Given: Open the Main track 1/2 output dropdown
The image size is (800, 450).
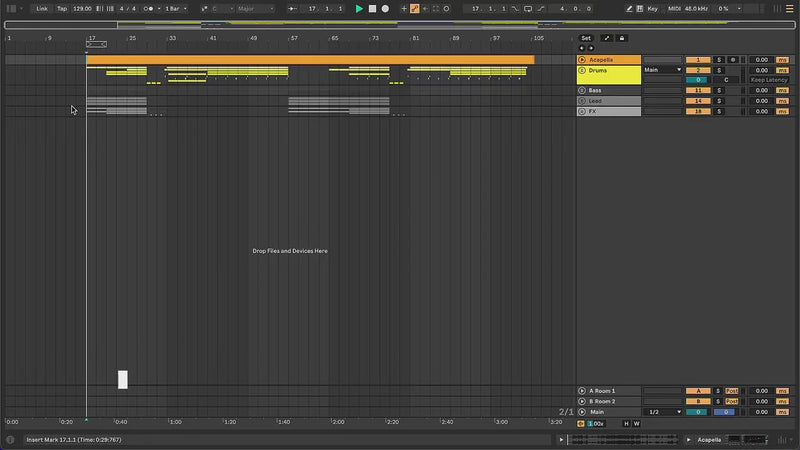Looking at the screenshot, I should coord(664,412).
